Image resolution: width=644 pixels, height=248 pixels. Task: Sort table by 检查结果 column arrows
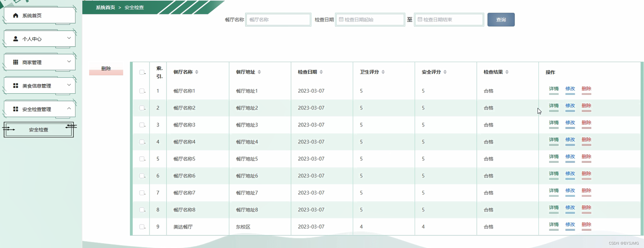pyautogui.click(x=507, y=72)
